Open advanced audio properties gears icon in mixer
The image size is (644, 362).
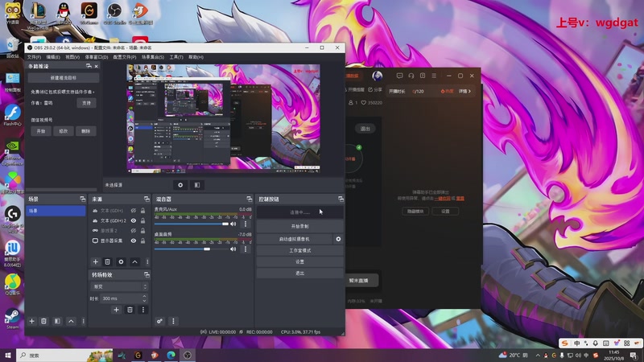click(159, 321)
